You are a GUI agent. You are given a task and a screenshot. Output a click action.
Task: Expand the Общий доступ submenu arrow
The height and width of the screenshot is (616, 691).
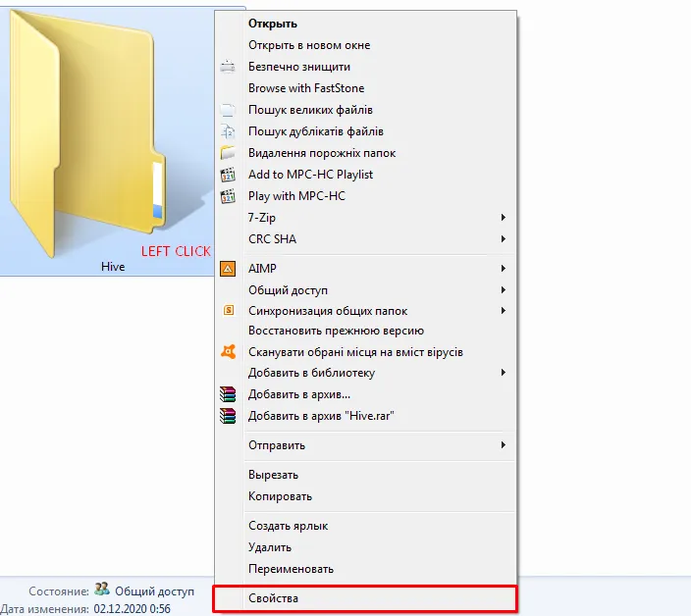click(503, 290)
